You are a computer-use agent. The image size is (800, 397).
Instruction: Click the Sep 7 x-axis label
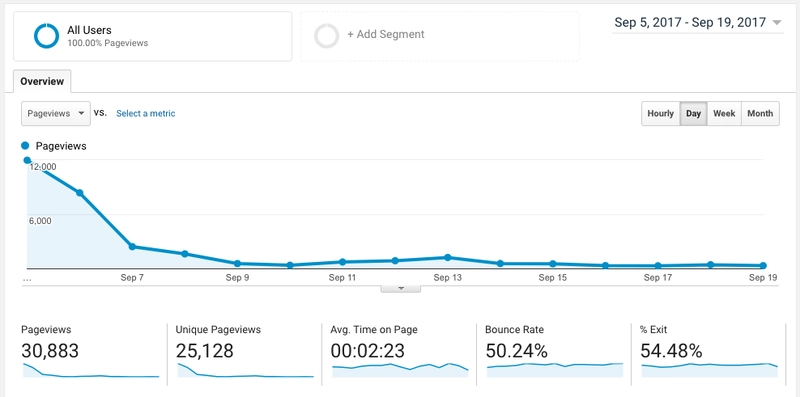(x=132, y=278)
